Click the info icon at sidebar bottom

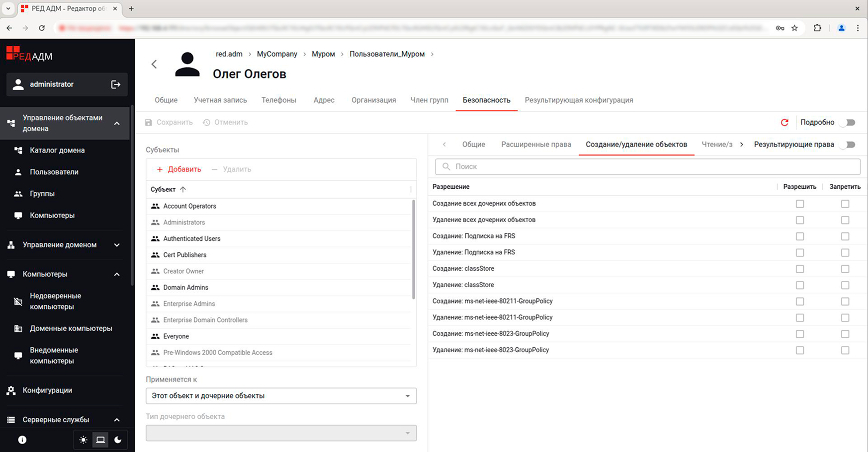pos(22,440)
